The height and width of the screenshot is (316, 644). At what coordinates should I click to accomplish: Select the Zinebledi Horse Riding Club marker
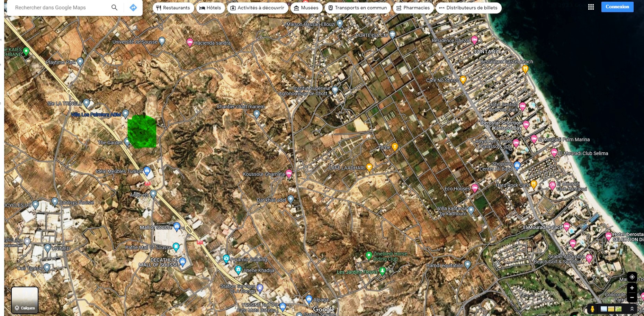pos(369,255)
